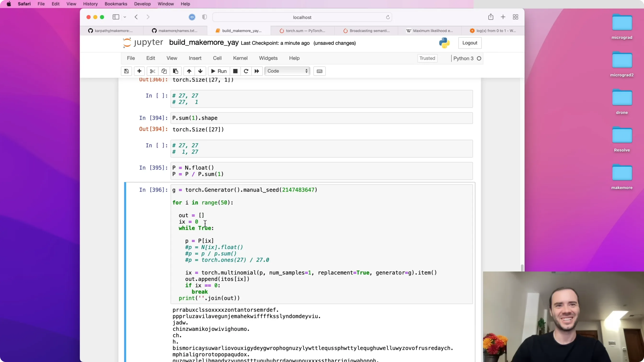The image size is (644, 362).
Task: Run the selected cell
Action: tap(219, 71)
